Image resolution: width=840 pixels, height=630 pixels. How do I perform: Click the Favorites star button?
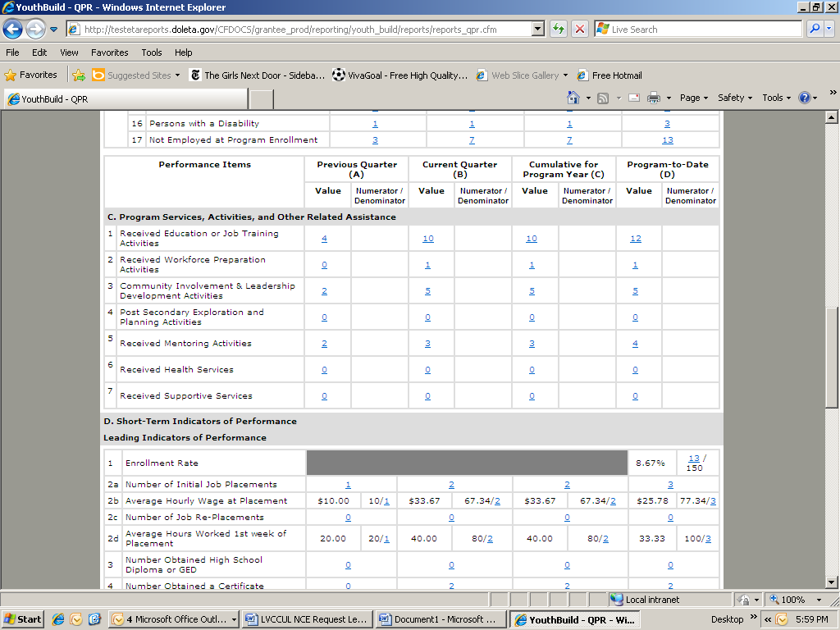coord(31,75)
